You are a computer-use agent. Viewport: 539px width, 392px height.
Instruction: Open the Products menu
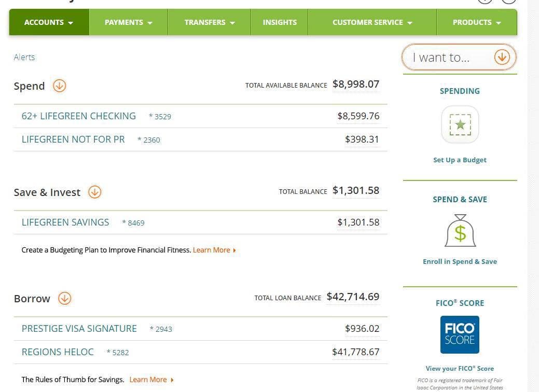click(477, 22)
